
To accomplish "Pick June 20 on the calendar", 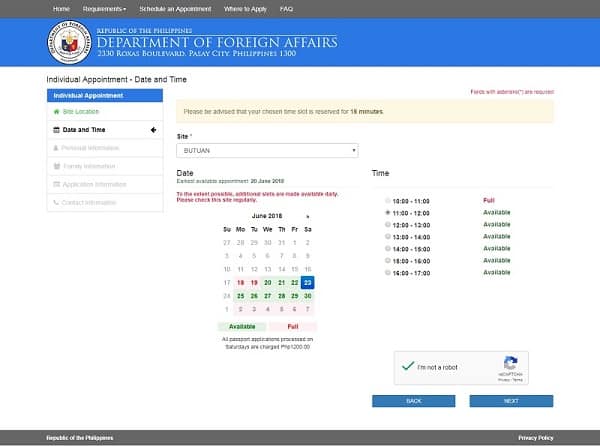I will [267, 283].
